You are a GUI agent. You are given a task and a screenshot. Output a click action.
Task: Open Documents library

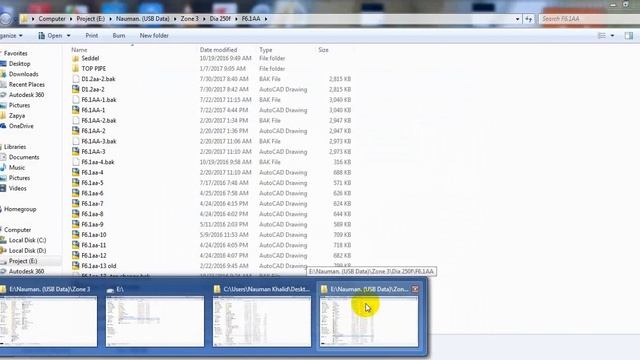[24, 157]
